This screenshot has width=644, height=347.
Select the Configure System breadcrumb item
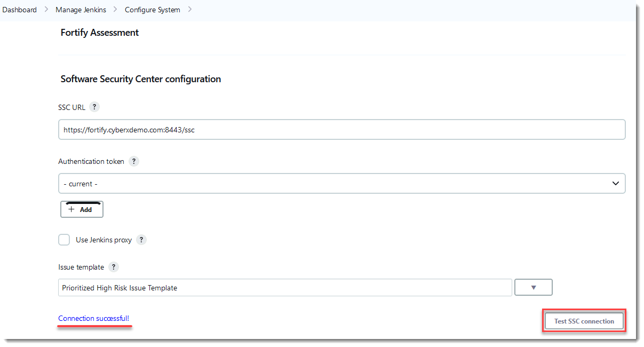[152, 10]
